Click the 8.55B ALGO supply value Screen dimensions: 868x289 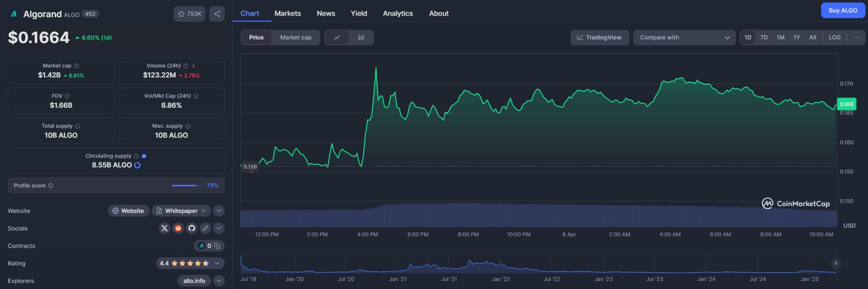point(112,165)
